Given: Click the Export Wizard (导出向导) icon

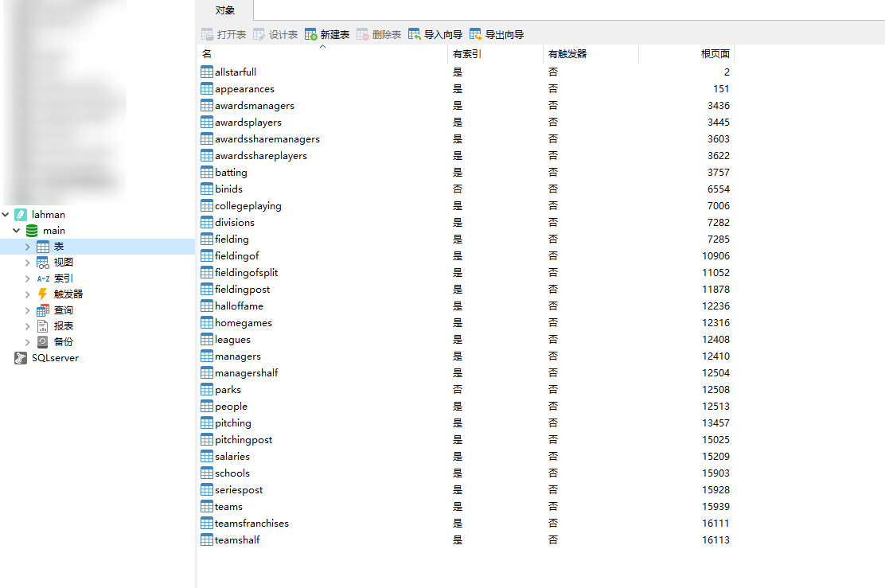Looking at the screenshot, I should click(476, 34).
